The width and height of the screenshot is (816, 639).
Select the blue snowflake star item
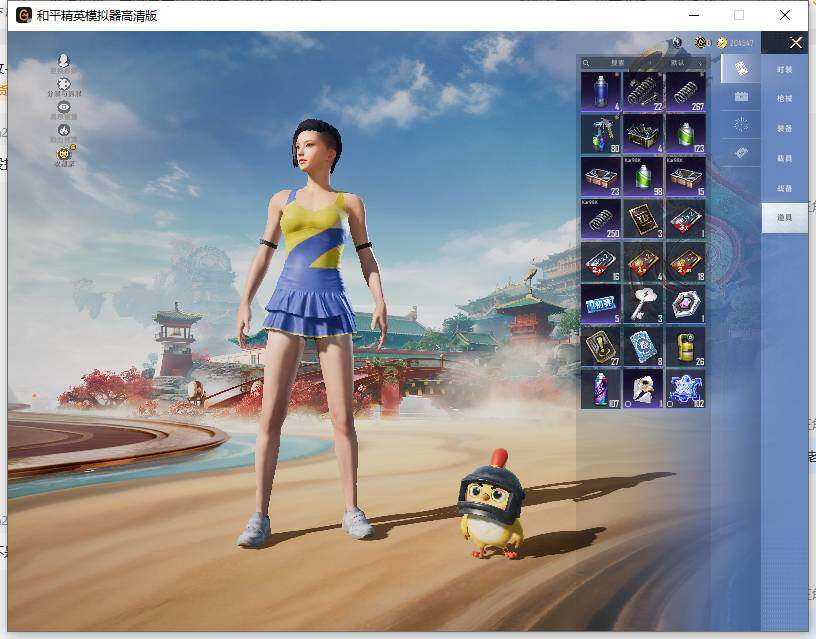685,389
